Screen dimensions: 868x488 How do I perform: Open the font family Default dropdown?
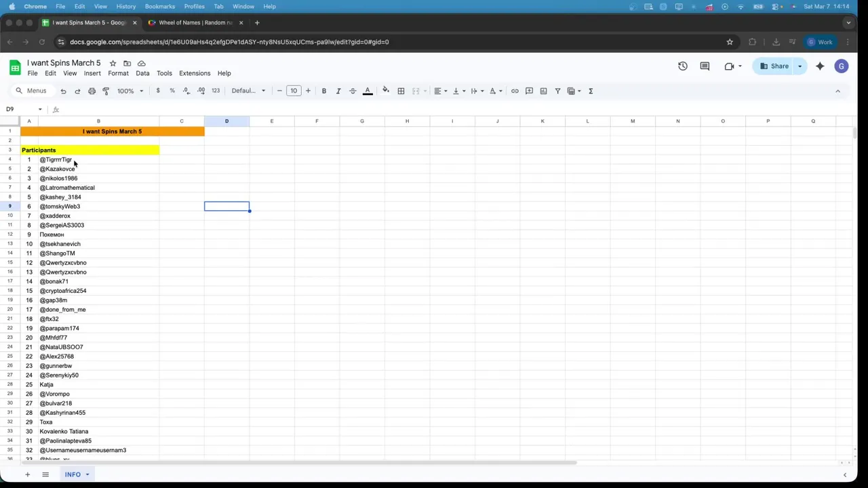tap(248, 91)
